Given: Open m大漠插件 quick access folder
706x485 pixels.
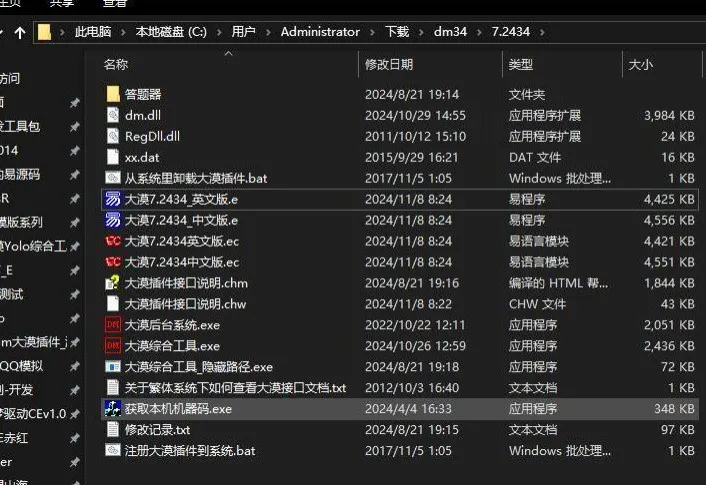Looking at the screenshot, I should pos(34,342).
